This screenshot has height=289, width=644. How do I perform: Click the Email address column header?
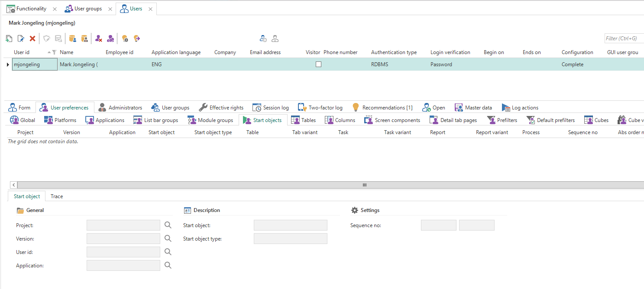coord(265,52)
